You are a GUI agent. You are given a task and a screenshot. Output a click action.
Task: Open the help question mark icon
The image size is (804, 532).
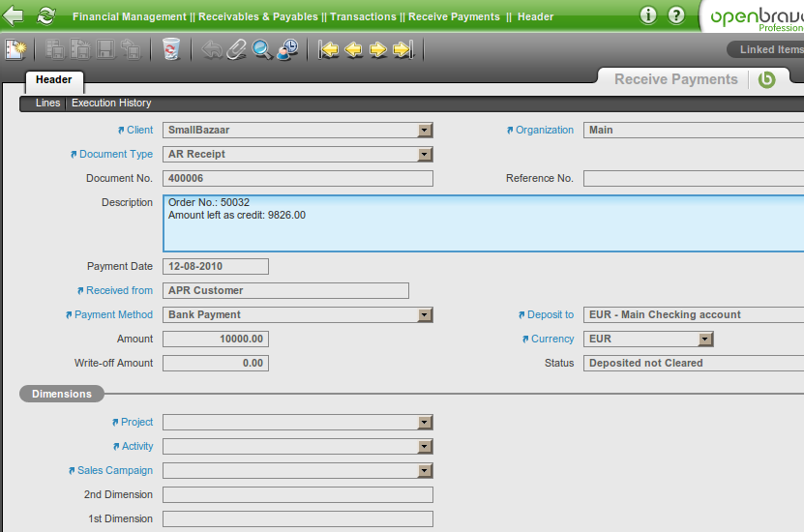click(676, 15)
